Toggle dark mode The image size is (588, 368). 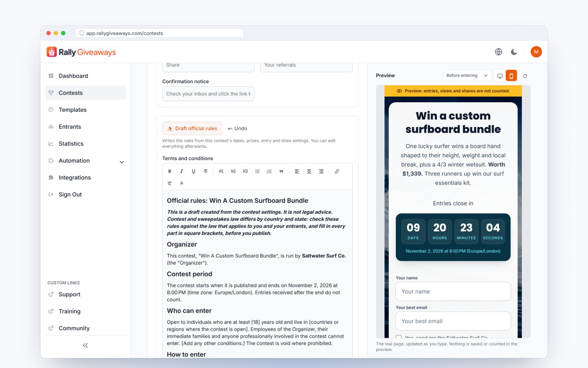[514, 52]
